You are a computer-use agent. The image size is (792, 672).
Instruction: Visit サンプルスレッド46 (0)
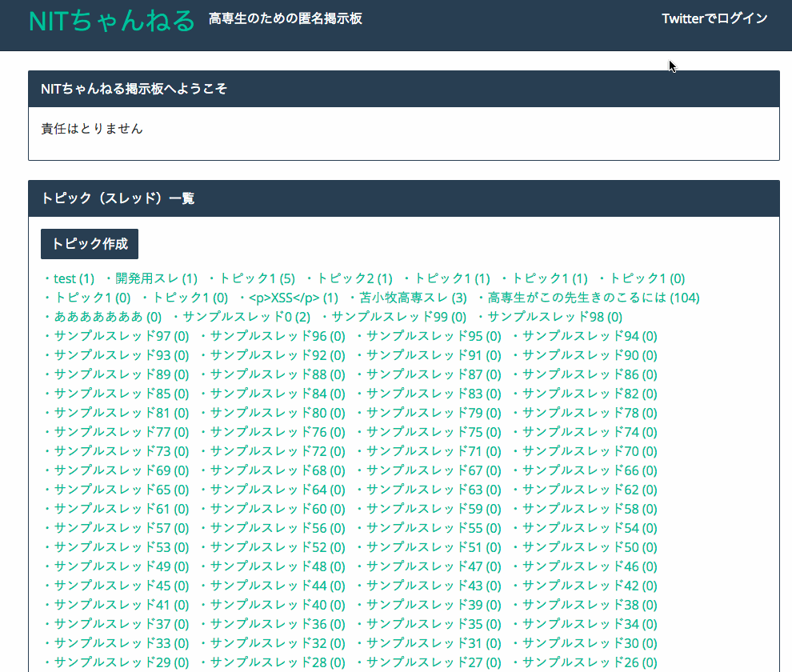[590, 566]
